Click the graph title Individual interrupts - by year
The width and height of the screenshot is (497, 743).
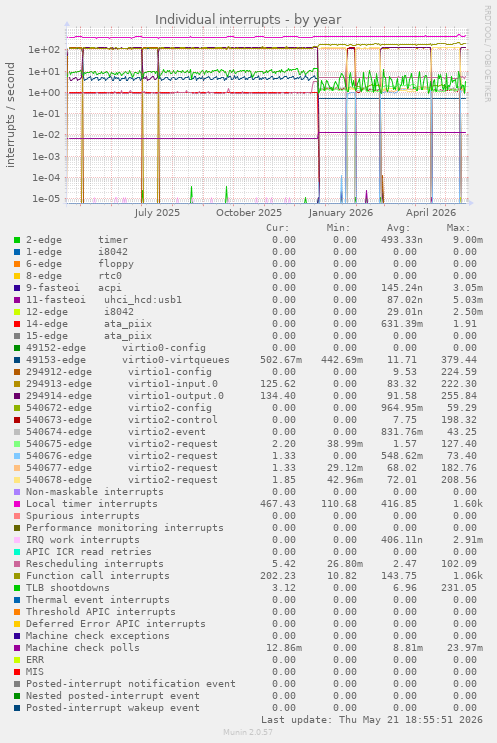click(x=248, y=19)
